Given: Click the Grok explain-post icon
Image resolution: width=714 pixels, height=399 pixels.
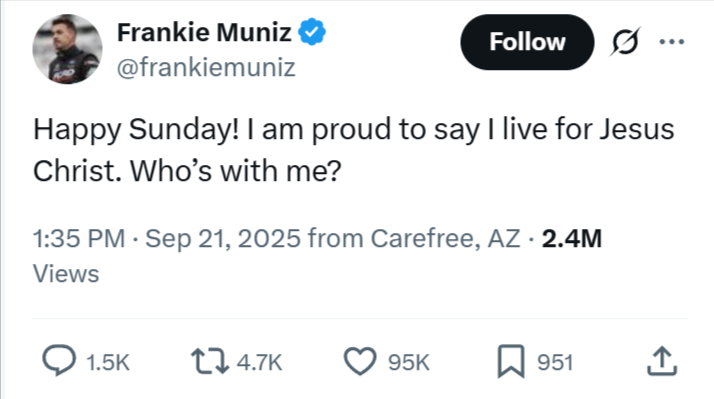Looking at the screenshot, I should coord(625,41).
